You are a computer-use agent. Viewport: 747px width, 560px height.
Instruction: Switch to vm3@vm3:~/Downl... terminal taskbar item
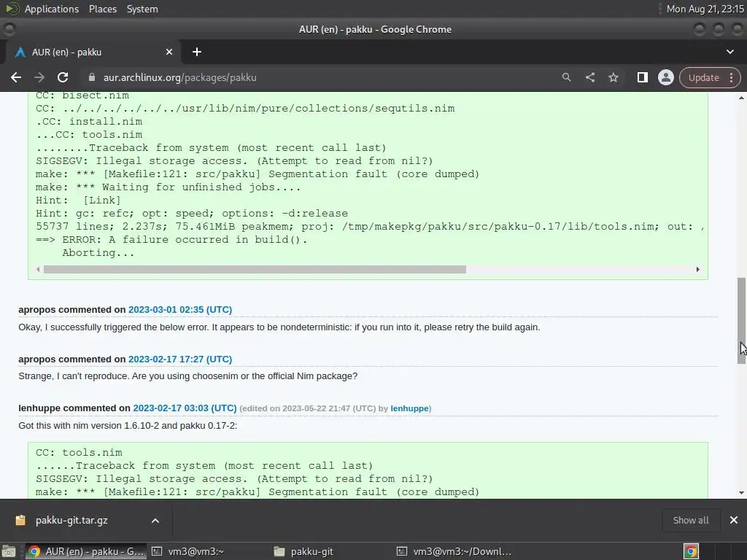click(454, 551)
